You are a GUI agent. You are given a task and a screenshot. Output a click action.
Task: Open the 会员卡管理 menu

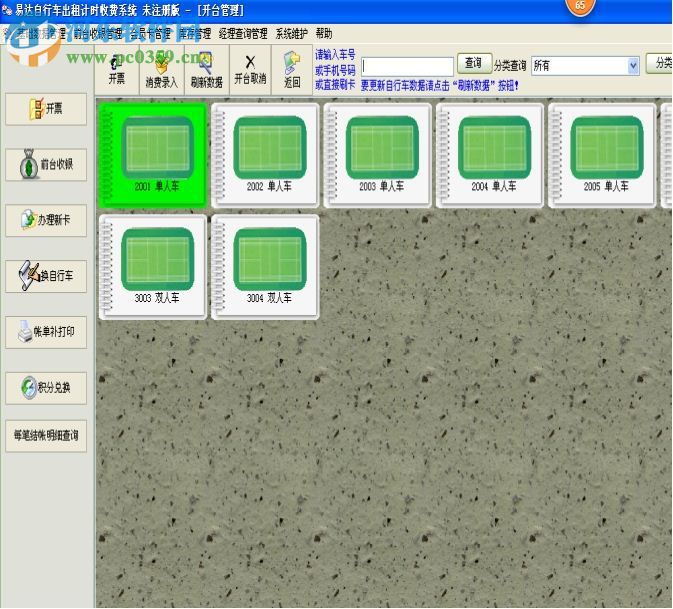[x=151, y=33]
